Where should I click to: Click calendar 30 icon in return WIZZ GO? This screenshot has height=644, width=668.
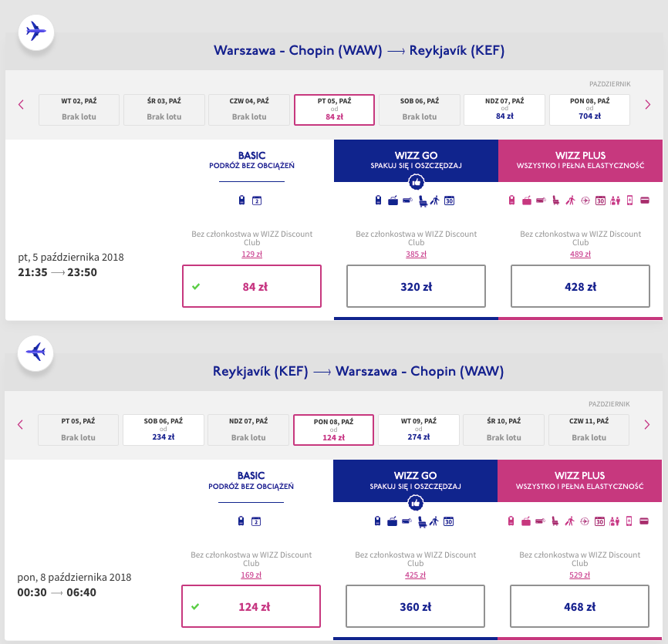tap(449, 521)
